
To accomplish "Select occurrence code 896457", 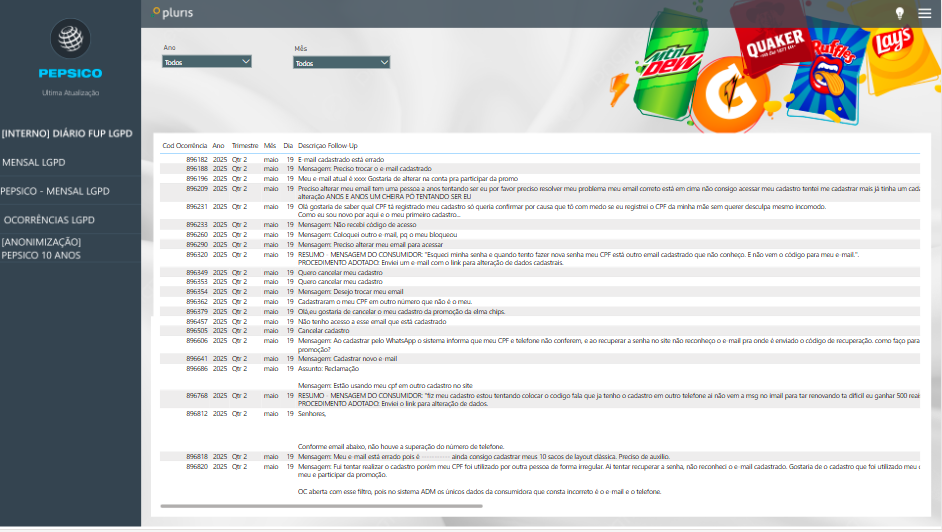I will [196, 322].
